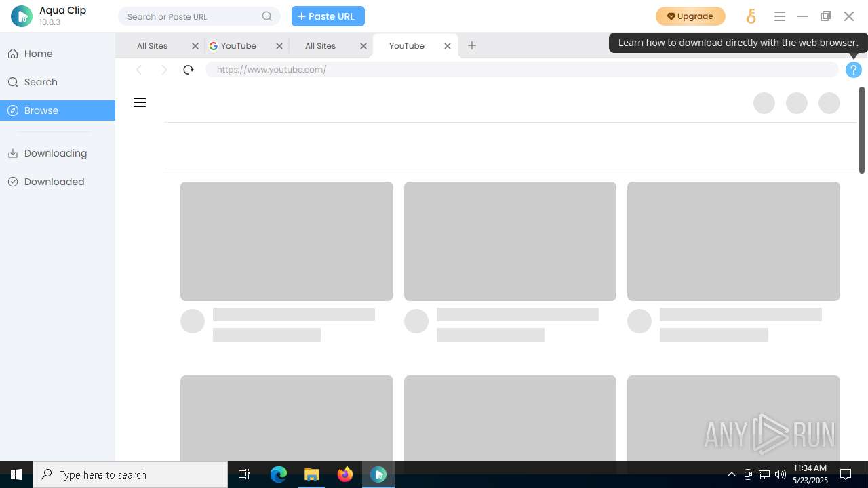Screen dimensions: 868x488
Task: Click the Aqua Clip logo icon
Action: point(22,16)
